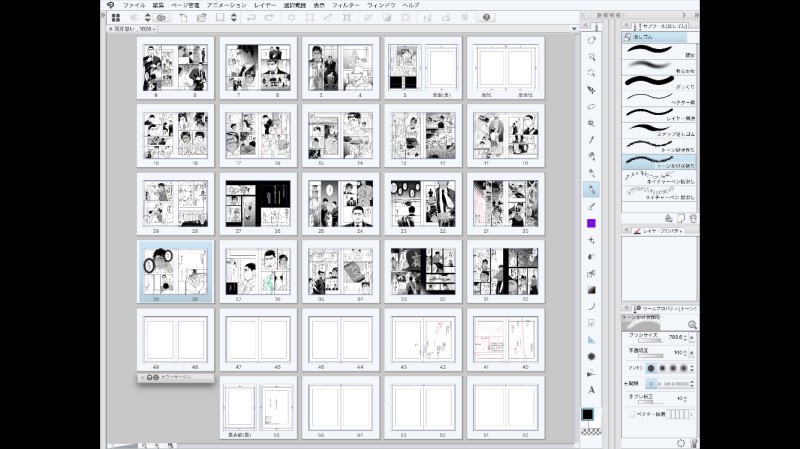Select the 硬め hard eraser sub tool
This screenshot has width=800, height=449.
659,51
